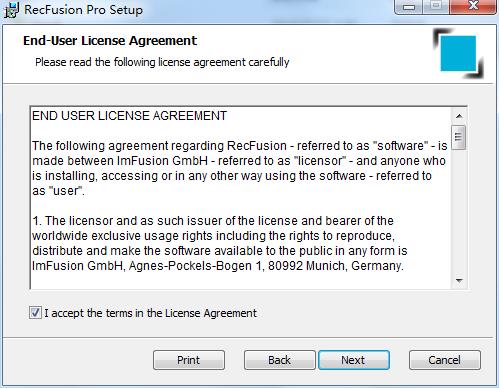Viewport: 499px width, 388px height.
Task: Click the empty scrollbar track below the thumb
Action: [x=459, y=211]
